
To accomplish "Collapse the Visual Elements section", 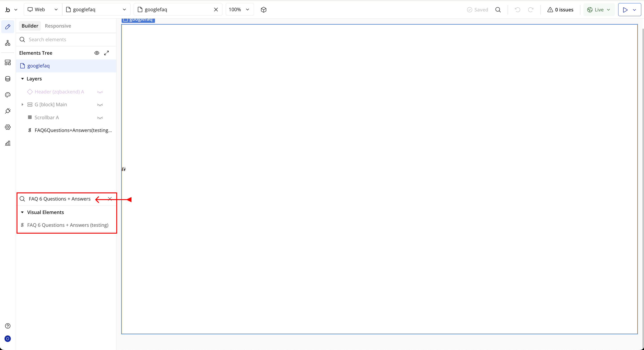I will [22, 212].
